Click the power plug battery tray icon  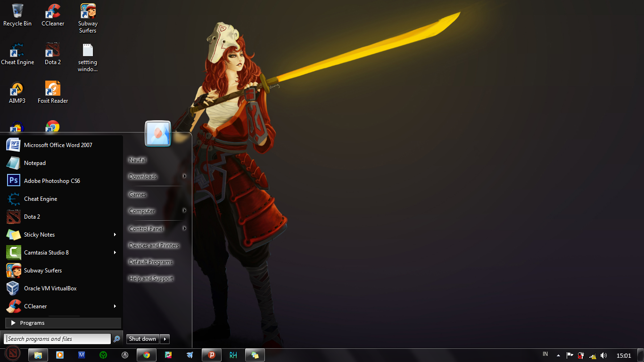581,355
